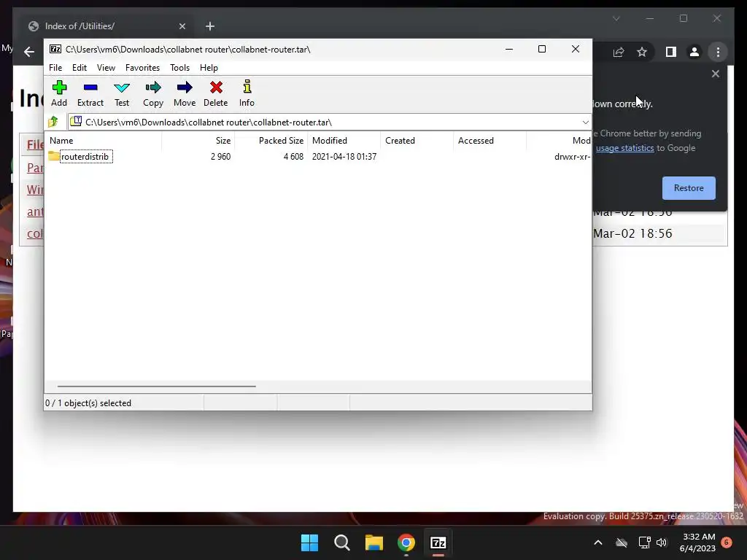The image size is (747, 560).
Task: Click the archive path address field
Action: tap(330, 122)
